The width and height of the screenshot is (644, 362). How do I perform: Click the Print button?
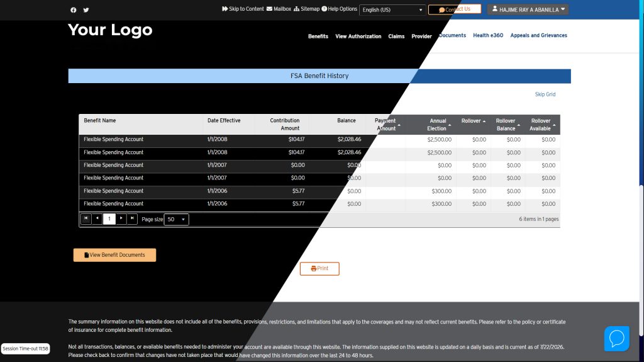pos(319,269)
